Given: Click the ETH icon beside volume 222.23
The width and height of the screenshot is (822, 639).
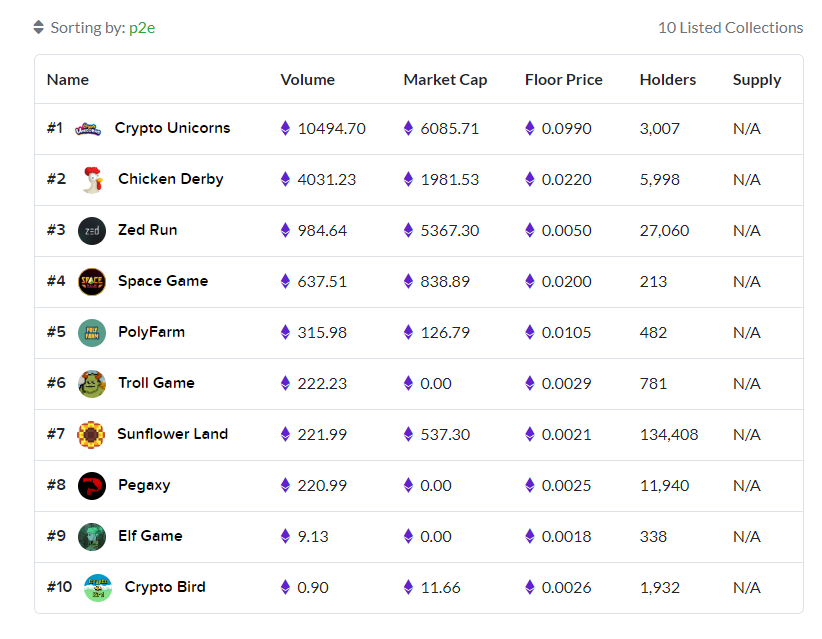Looking at the screenshot, I should coord(285,383).
